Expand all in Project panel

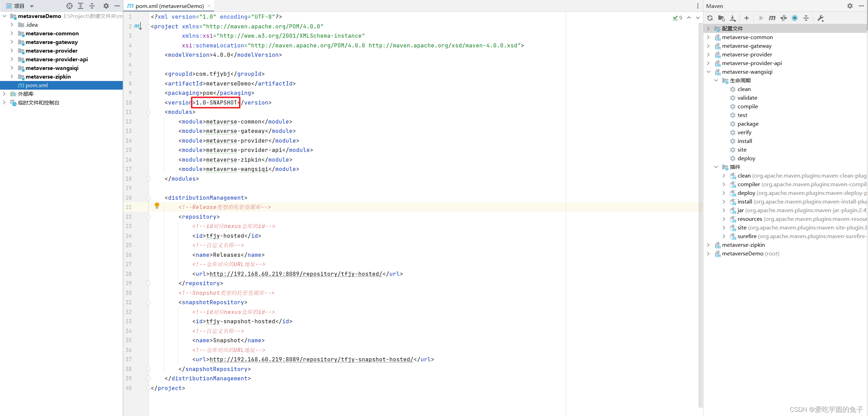pos(81,6)
